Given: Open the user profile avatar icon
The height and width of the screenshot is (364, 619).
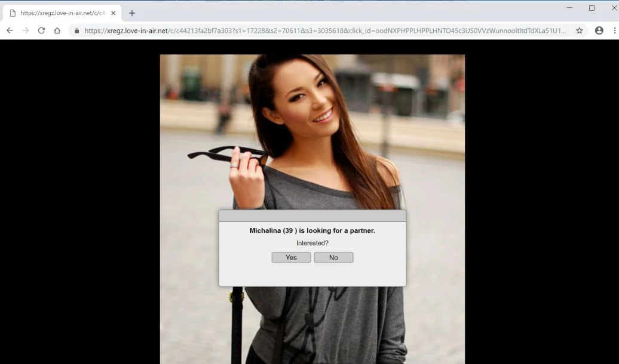Looking at the screenshot, I should [599, 30].
